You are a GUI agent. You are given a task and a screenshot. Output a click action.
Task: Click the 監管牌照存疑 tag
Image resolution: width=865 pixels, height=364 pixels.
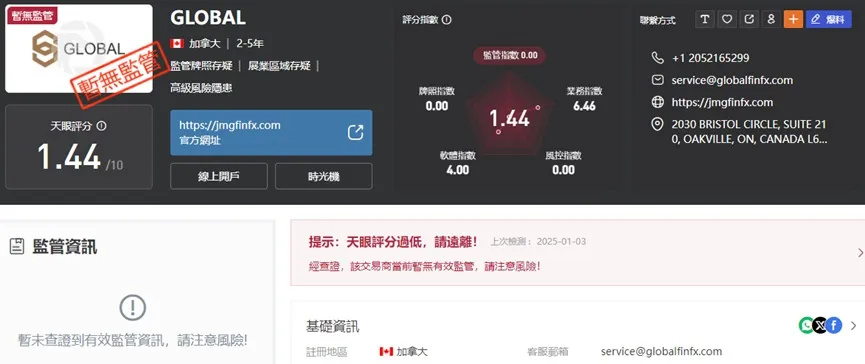(202, 66)
